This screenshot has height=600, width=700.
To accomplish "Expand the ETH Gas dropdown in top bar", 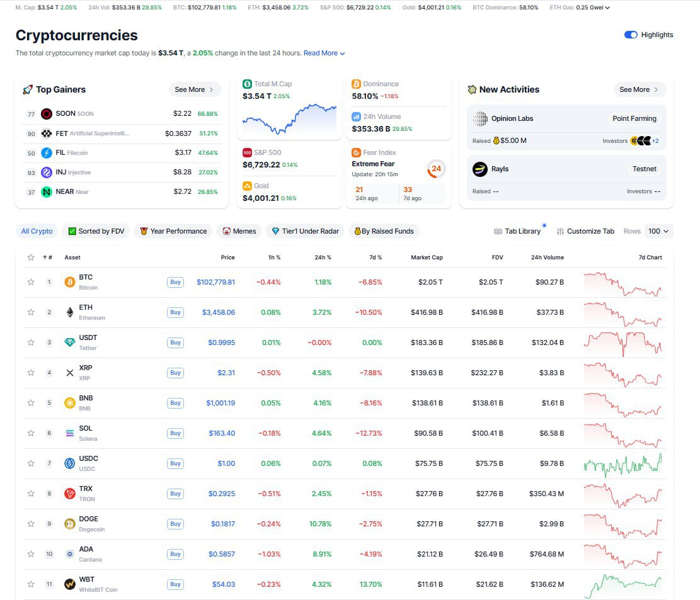I will (607, 8).
